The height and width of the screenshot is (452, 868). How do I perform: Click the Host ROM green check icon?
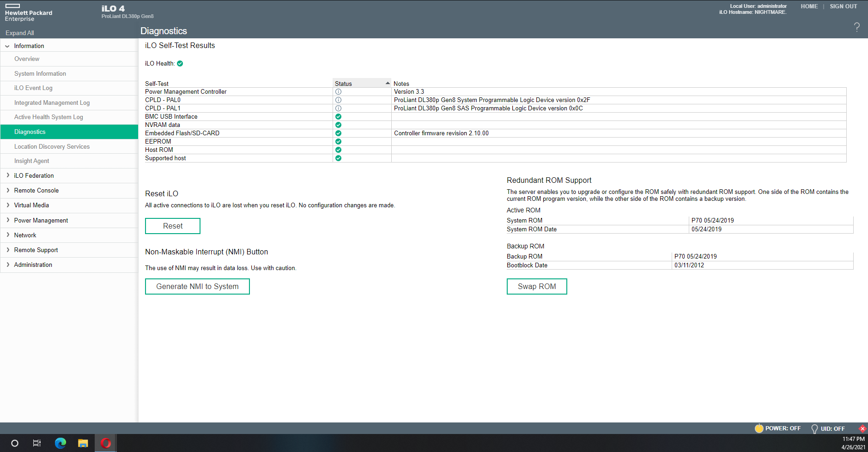(x=338, y=150)
